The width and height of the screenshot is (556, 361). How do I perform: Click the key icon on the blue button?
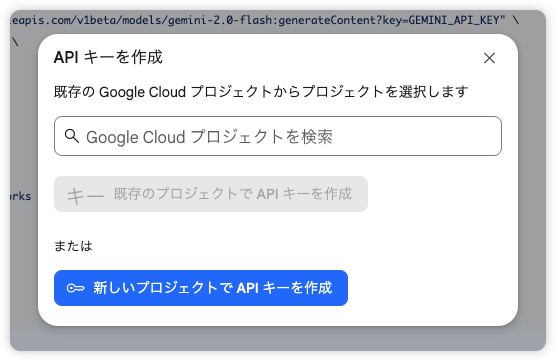point(76,288)
